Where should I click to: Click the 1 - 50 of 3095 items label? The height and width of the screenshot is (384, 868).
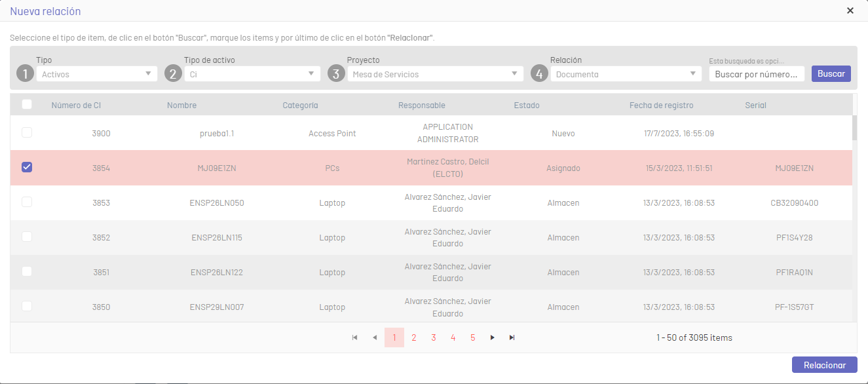pyautogui.click(x=694, y=337)
